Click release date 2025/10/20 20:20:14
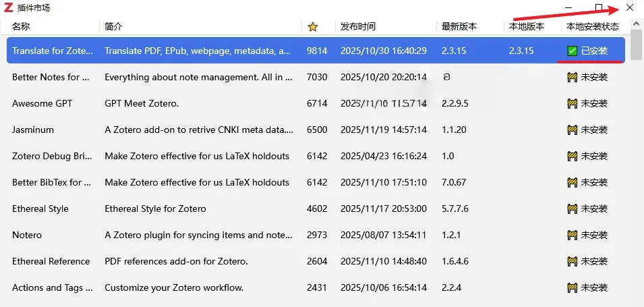This screenshot has height=307, width=644. coord(384,78)
